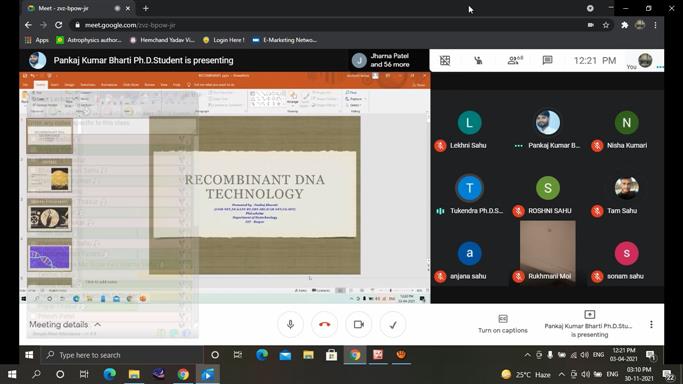Close the Meet browser tab
This screenshot has width=683, height=384.
pyautogui.click(x=128, y=8)
